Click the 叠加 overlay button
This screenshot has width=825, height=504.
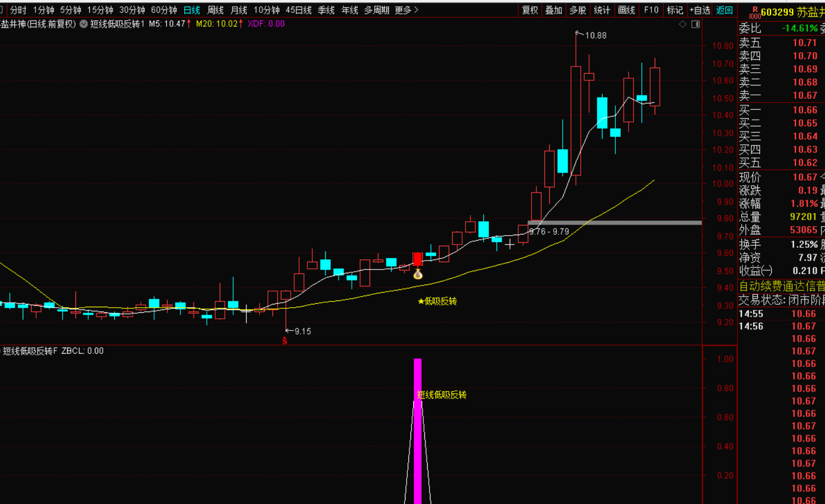point(554,10)
